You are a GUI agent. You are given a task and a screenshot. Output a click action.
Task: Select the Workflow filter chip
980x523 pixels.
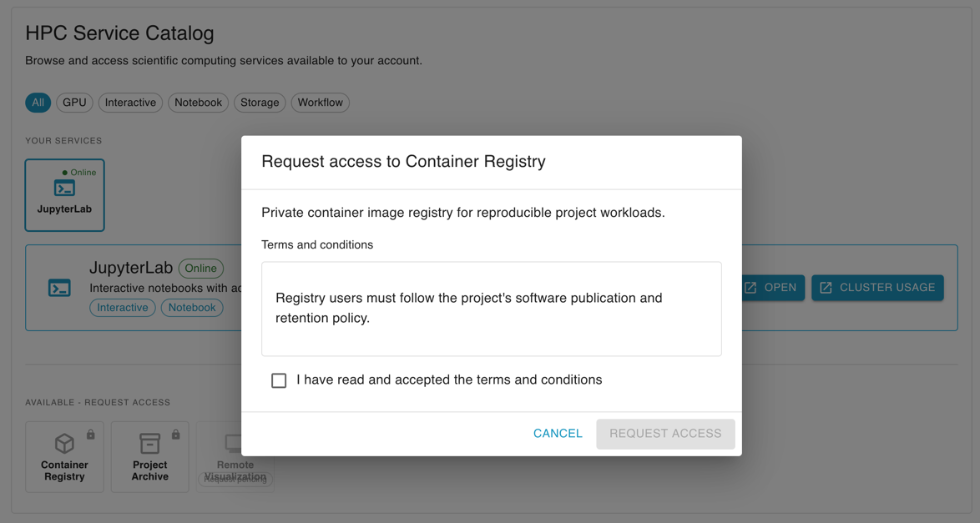(x=320, y=103)
